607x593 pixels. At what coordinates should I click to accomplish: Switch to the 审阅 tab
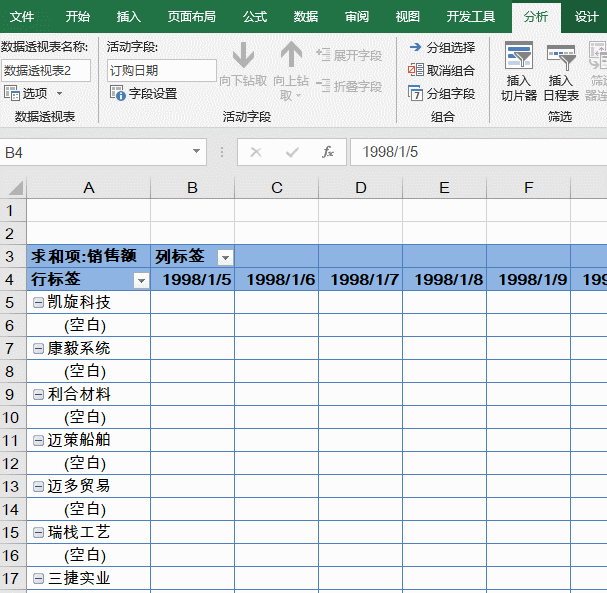pos(357,17)
